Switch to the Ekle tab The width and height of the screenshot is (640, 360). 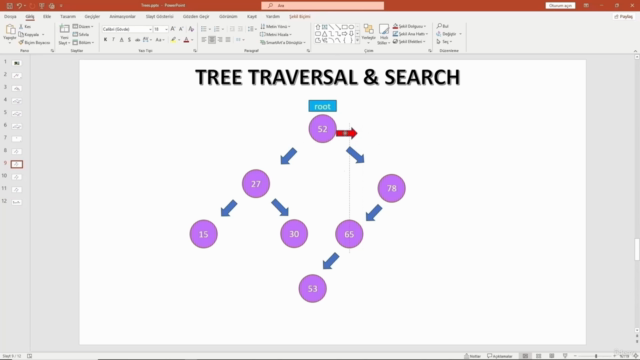pyautogui.click(x=47, y=17)
